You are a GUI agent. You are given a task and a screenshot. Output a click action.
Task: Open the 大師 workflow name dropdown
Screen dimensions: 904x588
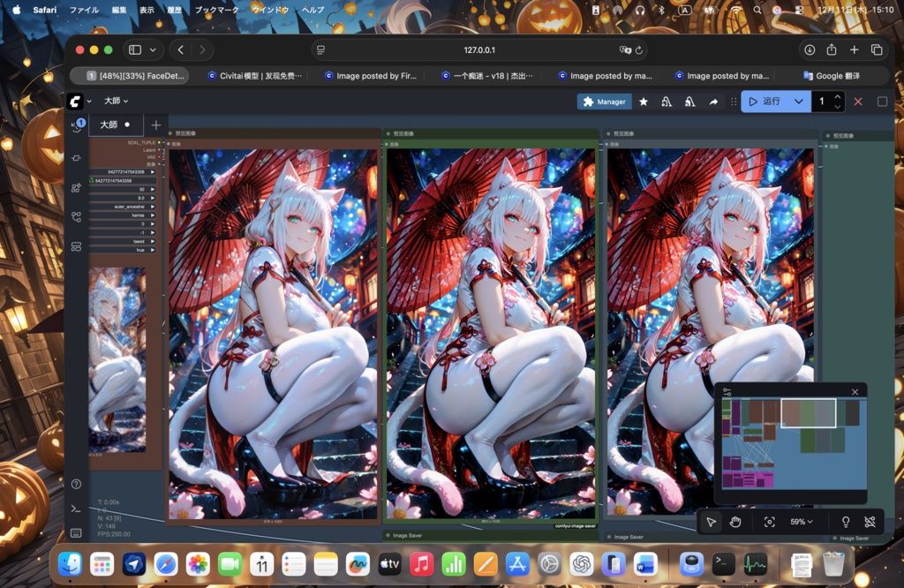(x=116, y=101)
